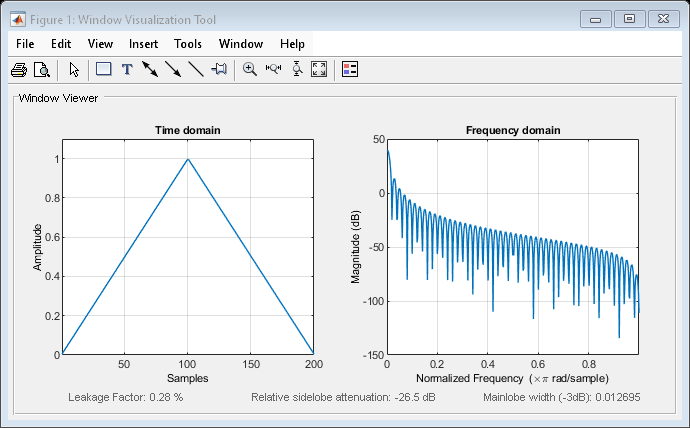The width and height of the screenshot is (690, 428).
Task: Open the Tools menu
Action: pyautogui.click(x=188, y=44)
